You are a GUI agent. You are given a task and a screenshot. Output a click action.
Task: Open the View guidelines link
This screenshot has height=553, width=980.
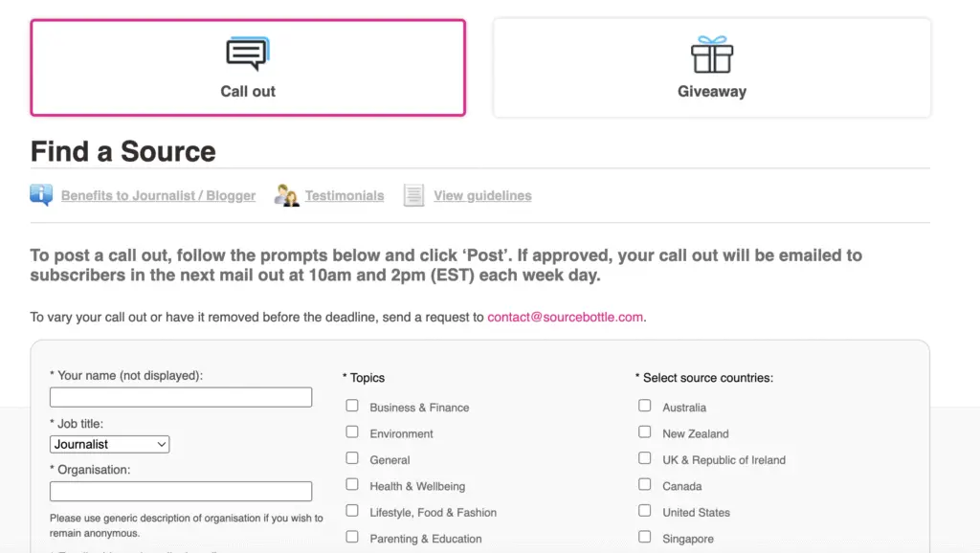(x=482, y=195)
